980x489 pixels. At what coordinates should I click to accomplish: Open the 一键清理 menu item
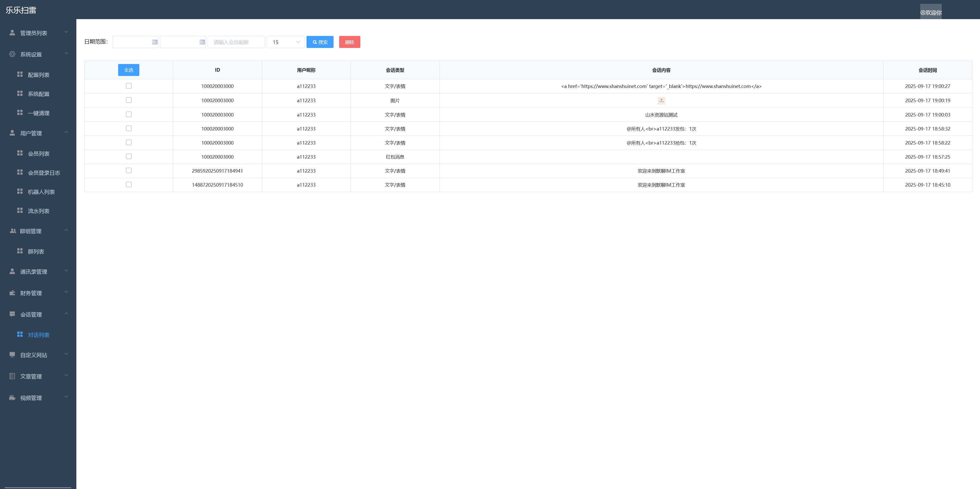39,113
